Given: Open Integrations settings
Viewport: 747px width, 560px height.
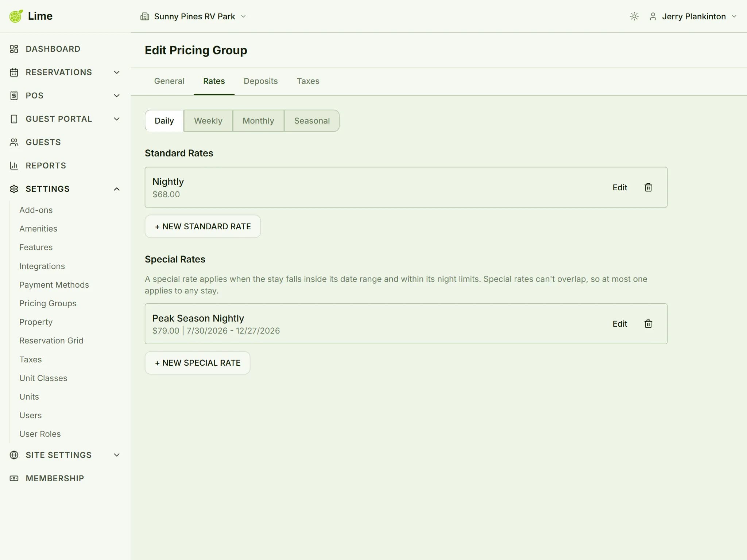Looking at the screenshot, I should [42, 266].
